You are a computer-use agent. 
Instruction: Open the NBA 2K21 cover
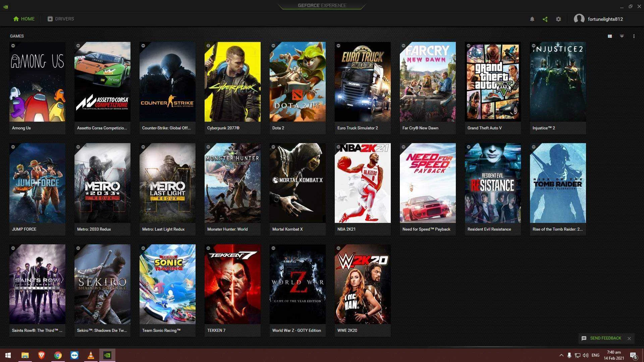tap(363, 183)
